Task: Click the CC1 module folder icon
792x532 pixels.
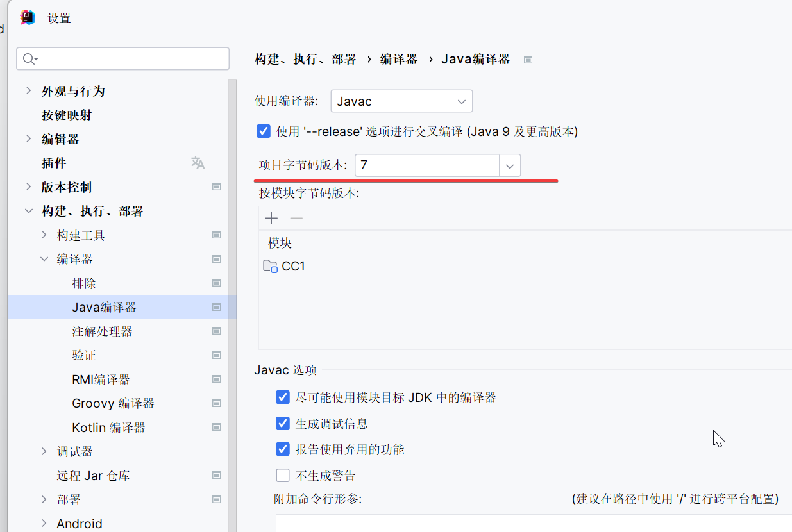Action: pyautogui.click(x=271, y=266)
